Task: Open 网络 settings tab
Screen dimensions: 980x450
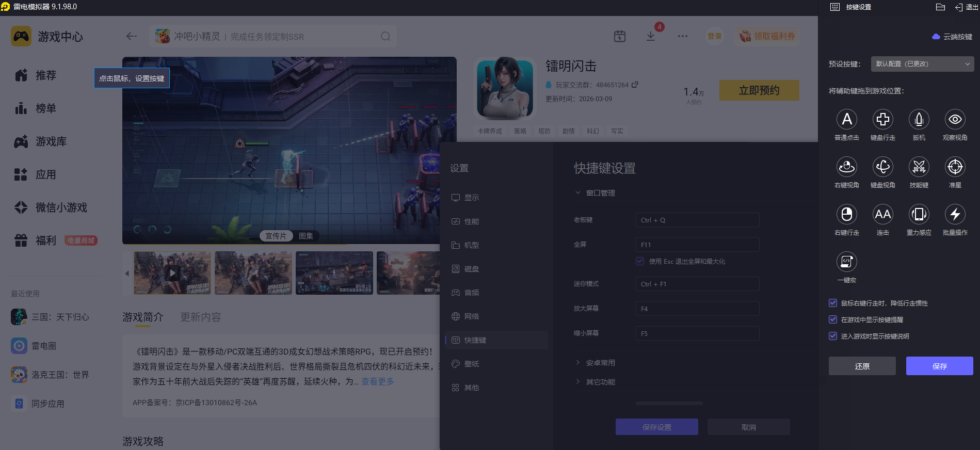Action: click(x=496, y=316)
